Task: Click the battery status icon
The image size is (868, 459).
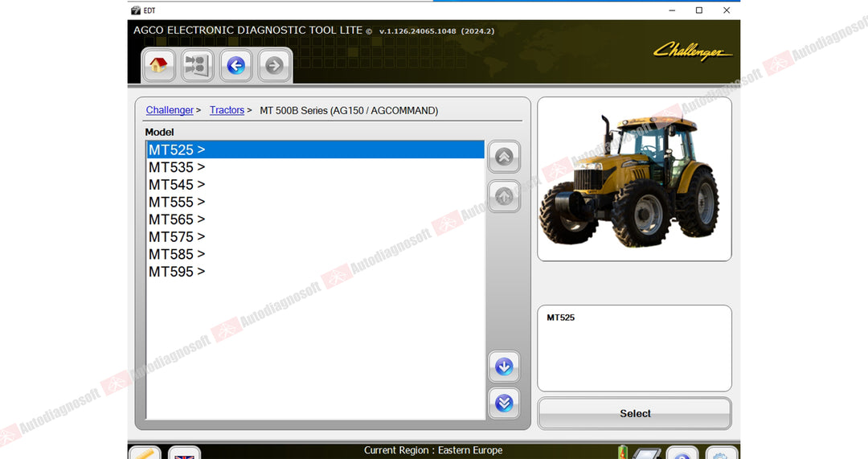Action: (623, 453)
